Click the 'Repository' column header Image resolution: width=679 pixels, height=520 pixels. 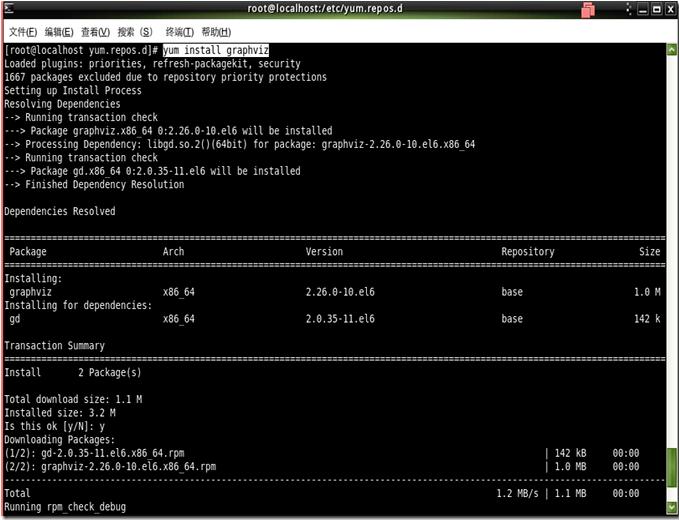(x=528, y=252)
